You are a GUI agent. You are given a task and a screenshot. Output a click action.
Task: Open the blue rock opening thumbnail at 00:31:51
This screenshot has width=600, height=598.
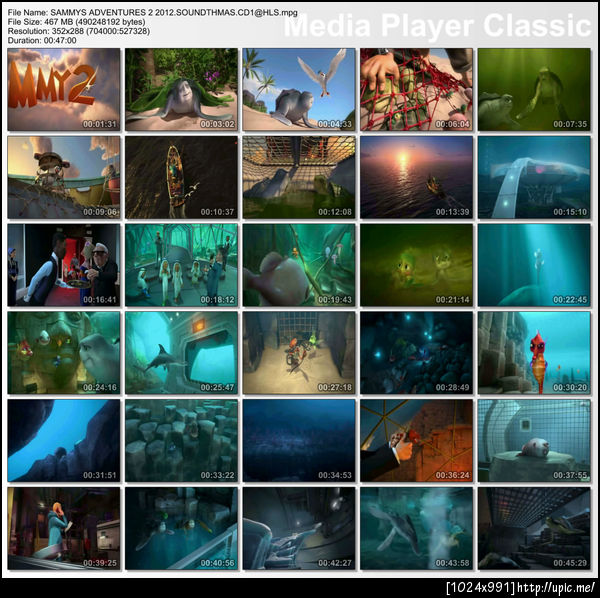64,440
